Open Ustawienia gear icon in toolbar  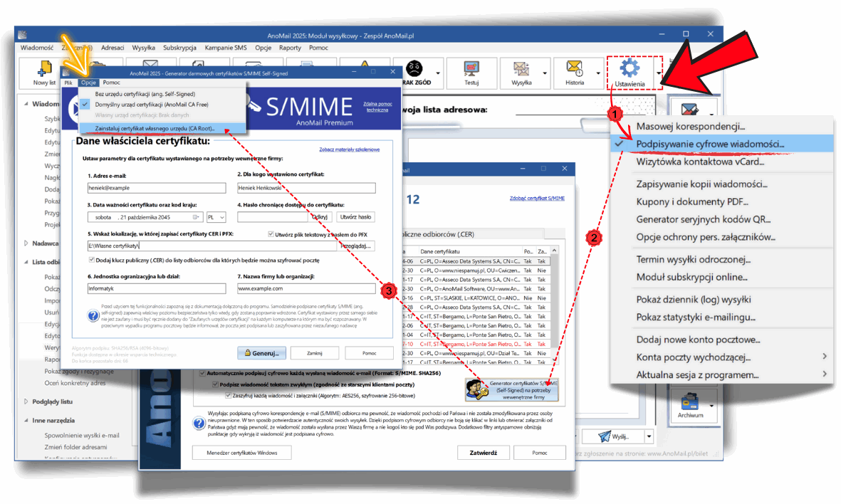click(630, 68)
